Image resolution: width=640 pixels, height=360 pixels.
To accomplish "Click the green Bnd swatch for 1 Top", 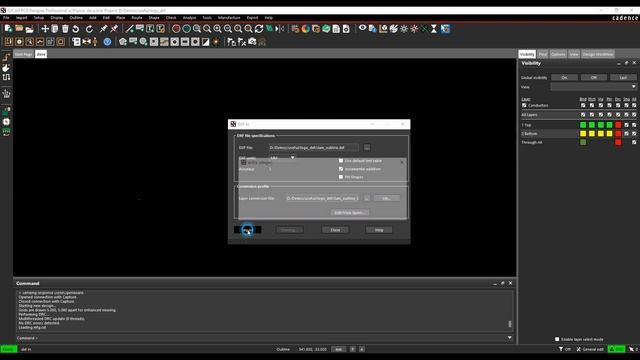I will pyautogui.click(x=583, y=125).
